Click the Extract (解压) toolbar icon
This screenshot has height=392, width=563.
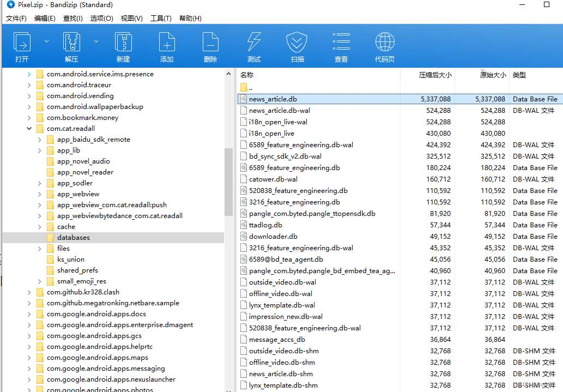[71, 43]
